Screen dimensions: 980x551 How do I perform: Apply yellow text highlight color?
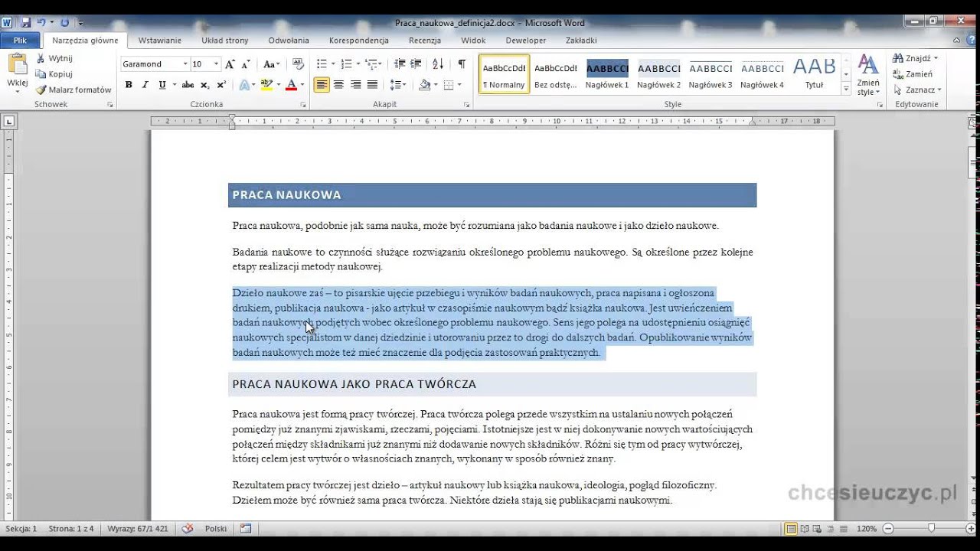click(266, 85)
